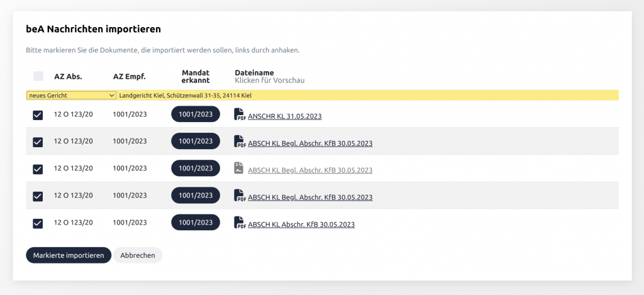
Task: Click PDF icon in fourth document row
Action: point(240,196)
